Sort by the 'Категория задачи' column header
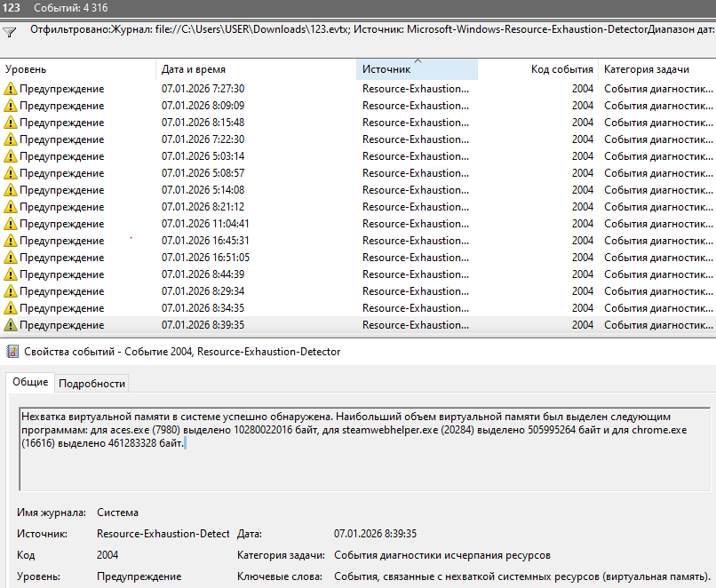Image resolution: width=716 pixels, height=588 pixels. tap(657, 69)
